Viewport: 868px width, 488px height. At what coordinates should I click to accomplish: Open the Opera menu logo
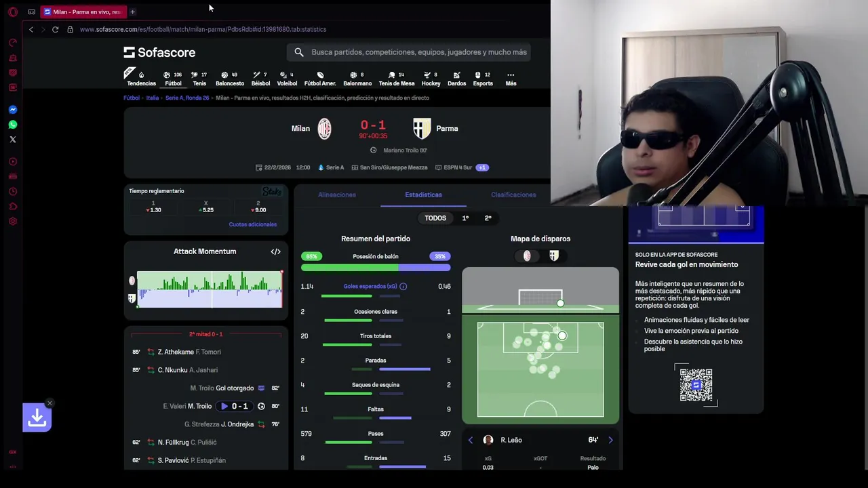point(12,12)
